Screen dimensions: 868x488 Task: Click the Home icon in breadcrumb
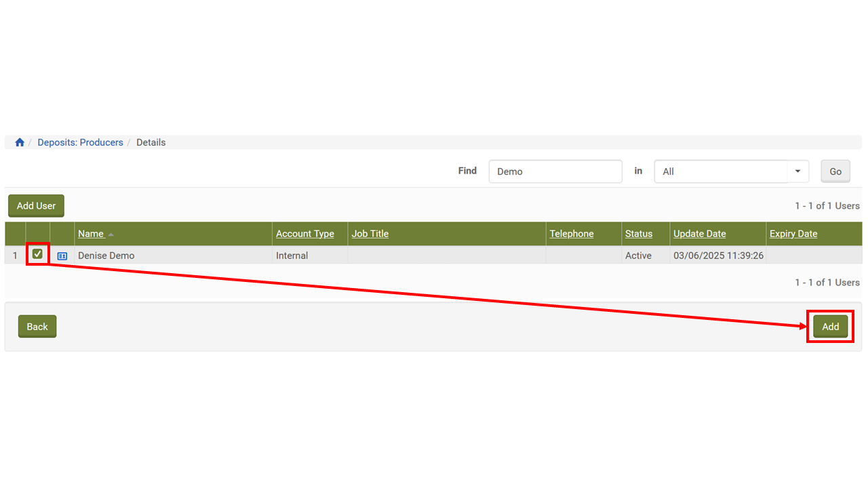[20, 142]
